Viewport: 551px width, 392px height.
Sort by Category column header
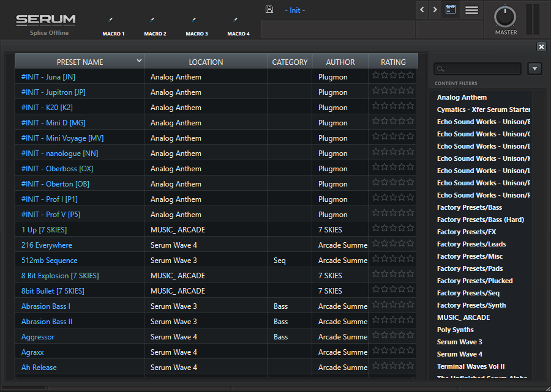[290, 62]
